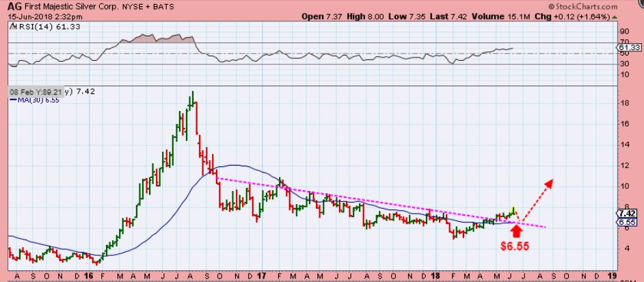Screen dimensions: 644x282
Task: Click the year 16 label on time axis
Action: pos(89,275)
